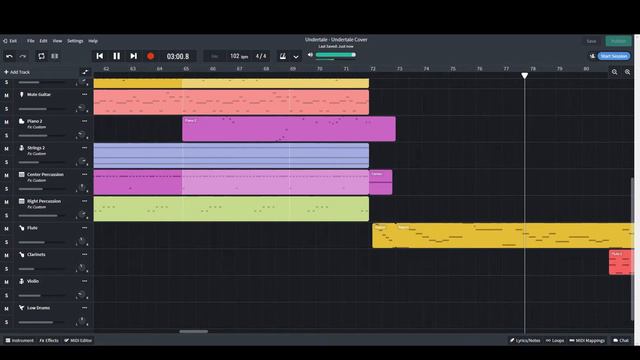Mute the Mute Guitar track
This screenshot has height=360, width=640.
pyautogui.click(x=6, y=95)
